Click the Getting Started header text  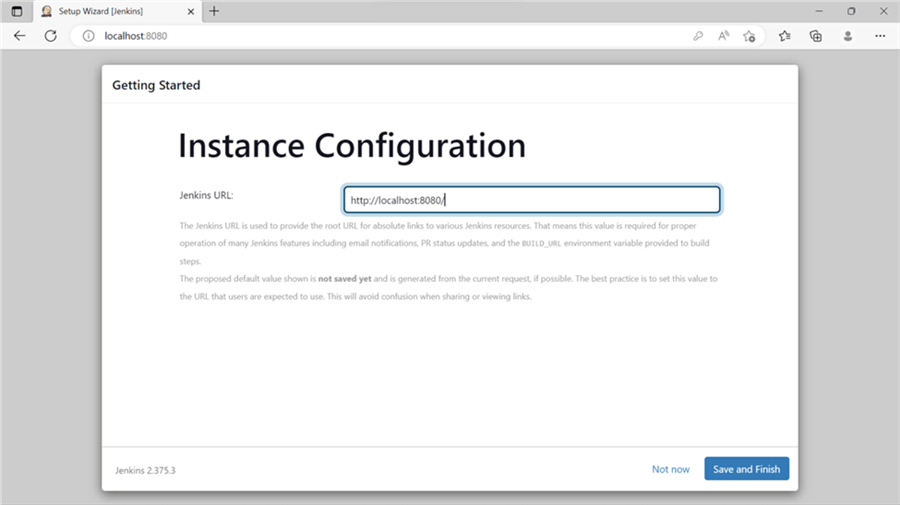(x=156, y=85)
